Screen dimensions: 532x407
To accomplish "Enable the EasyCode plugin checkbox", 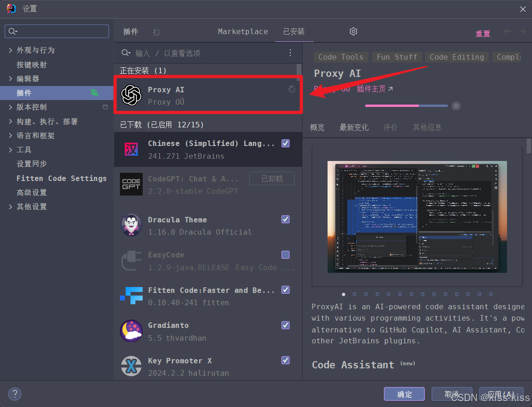I will click(x=286, y=255).
